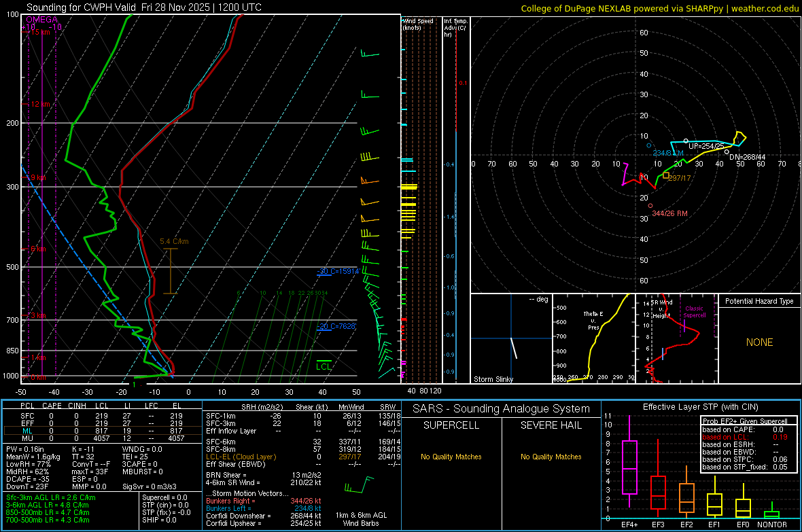Select the LCL-EL (Cloud Layer) row
The height and width of the screenshot is (532, 802).
click(x=303, y=457)
